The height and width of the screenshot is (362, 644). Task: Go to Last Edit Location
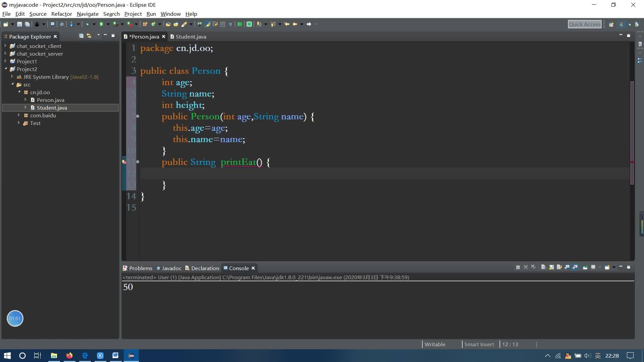[287, 24]
